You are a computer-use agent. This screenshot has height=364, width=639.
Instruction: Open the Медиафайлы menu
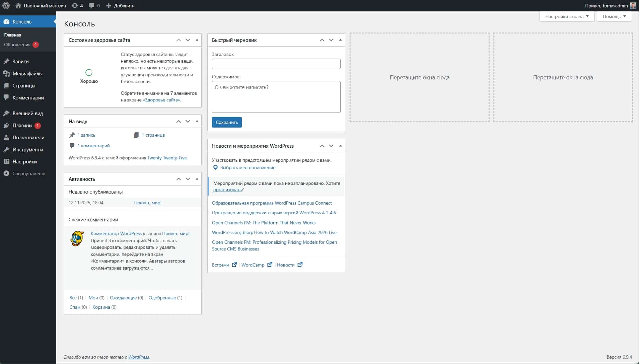pos(28,74)
